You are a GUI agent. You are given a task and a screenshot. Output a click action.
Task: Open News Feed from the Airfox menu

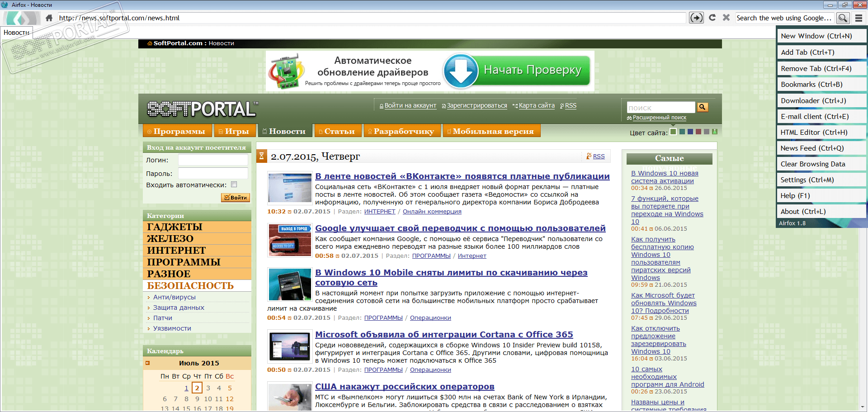[x=821, y=148]
